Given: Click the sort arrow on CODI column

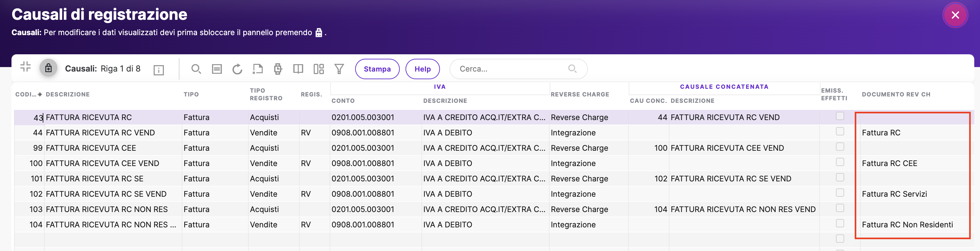Looking at the screenshot, I should [x=40, y=95].
